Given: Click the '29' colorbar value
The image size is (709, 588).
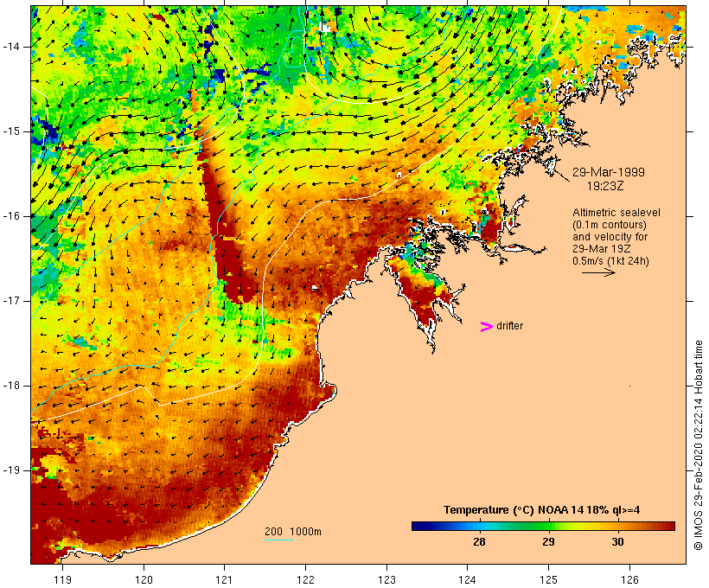Looking at the screenshot, I should tap(548, 541).
